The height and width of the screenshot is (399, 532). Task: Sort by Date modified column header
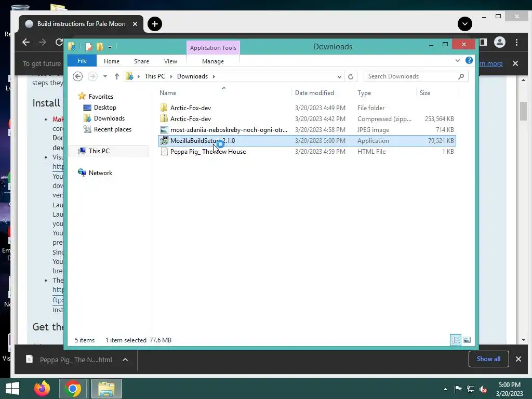[314, 93]
